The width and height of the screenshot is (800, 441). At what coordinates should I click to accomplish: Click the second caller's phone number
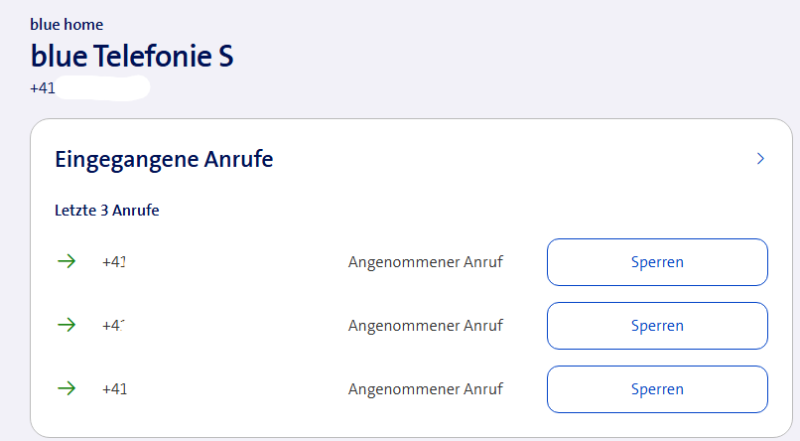116,325
